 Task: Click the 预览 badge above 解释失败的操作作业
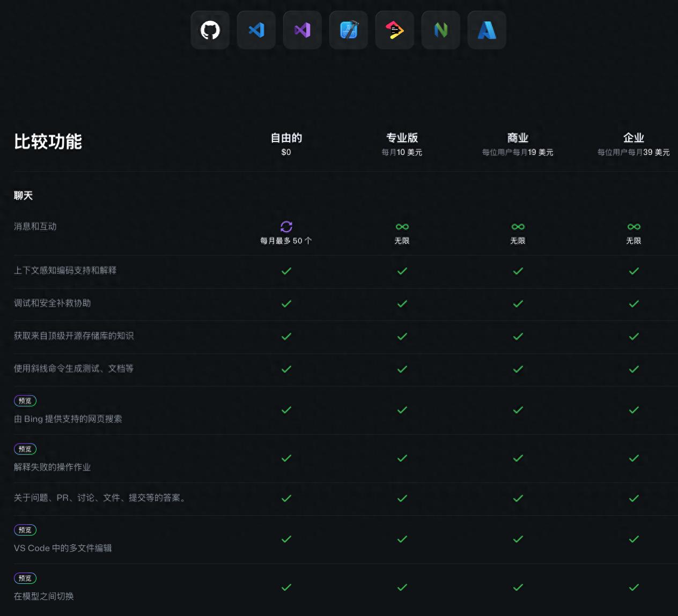click(x=25, y=449)
